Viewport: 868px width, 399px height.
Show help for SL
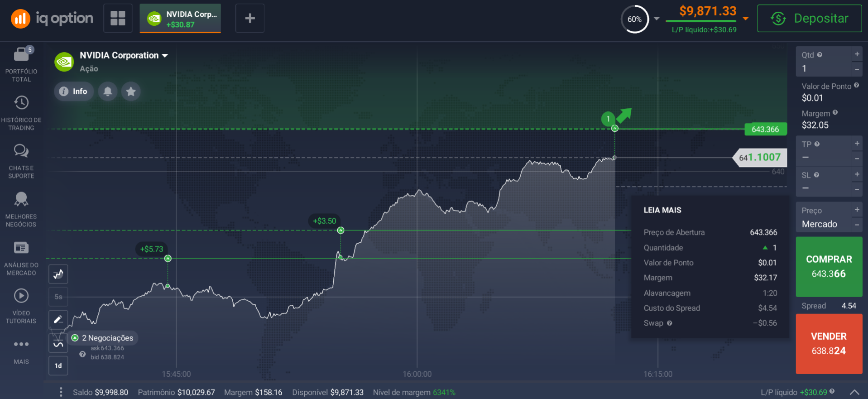(x=816, y=175)
